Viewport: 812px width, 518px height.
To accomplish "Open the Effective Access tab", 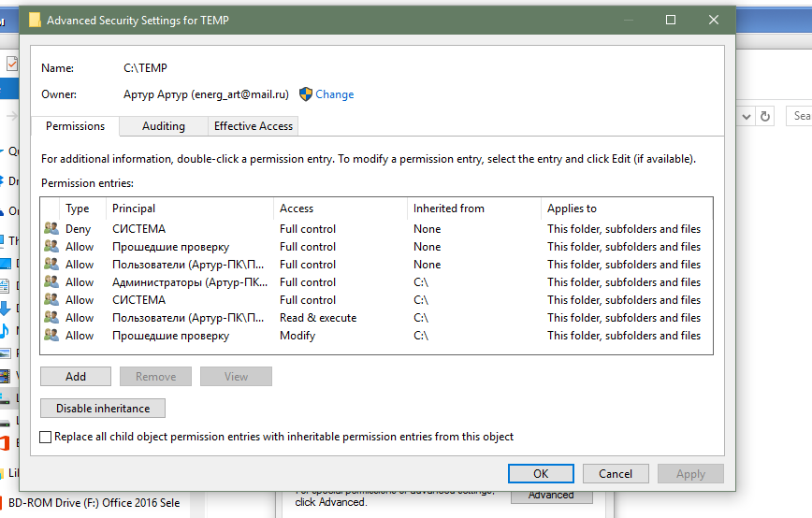I will 254,126.
